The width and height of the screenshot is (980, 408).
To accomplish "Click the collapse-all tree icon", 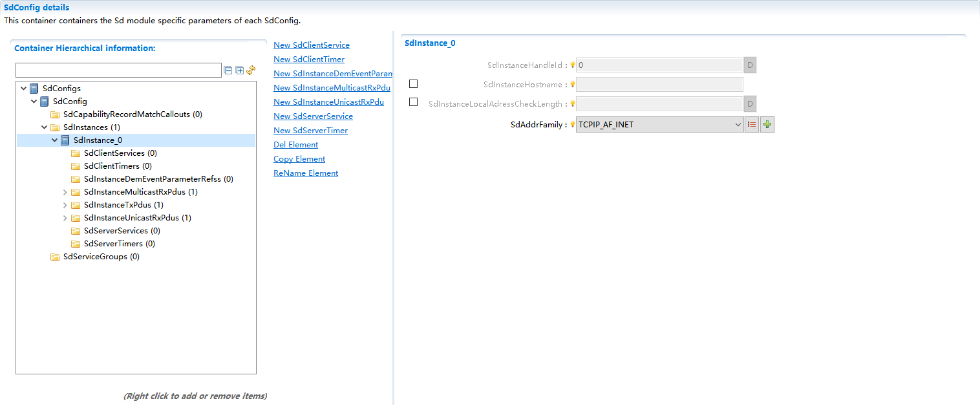I will click(x=228, y=69).
